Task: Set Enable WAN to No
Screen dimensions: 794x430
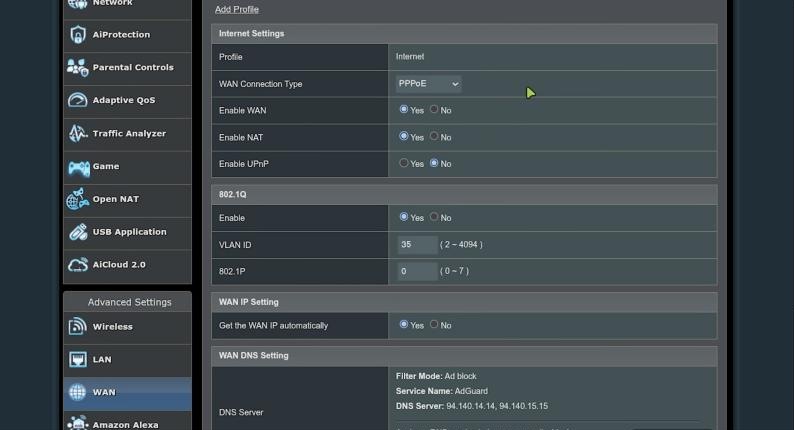Action: coord(434,109)
